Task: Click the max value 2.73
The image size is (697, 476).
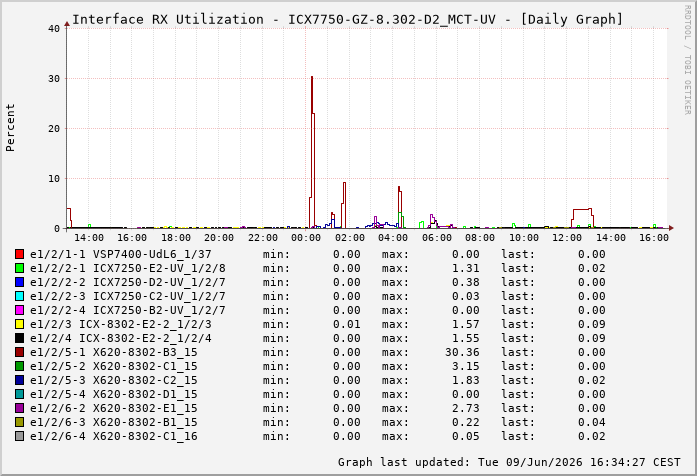Action: (x=466, y=408)
